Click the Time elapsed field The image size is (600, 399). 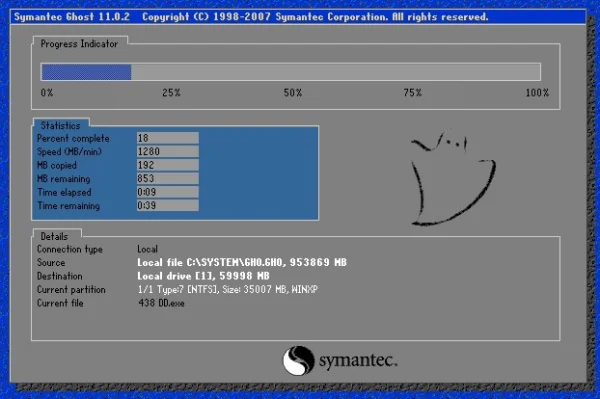[x=168, y=192]
